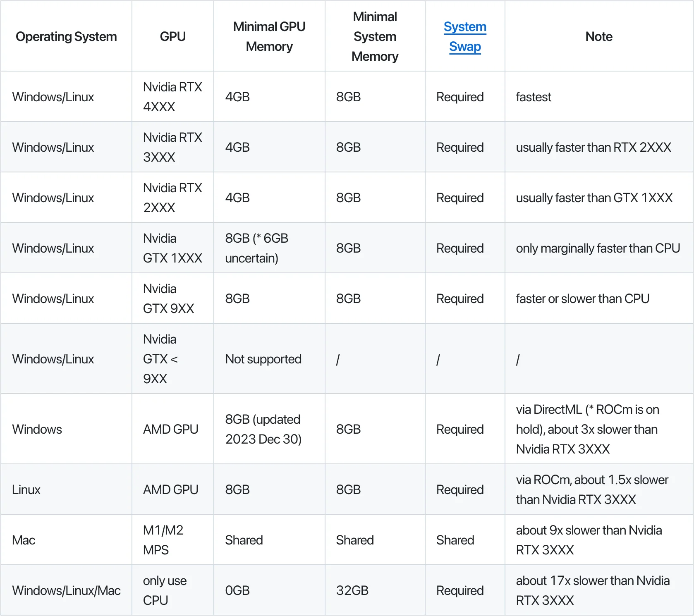Screen dimensions: 694x616
Task: Select the 'Nvidia RTX 3XXX' cell
Action: (172, 147)
